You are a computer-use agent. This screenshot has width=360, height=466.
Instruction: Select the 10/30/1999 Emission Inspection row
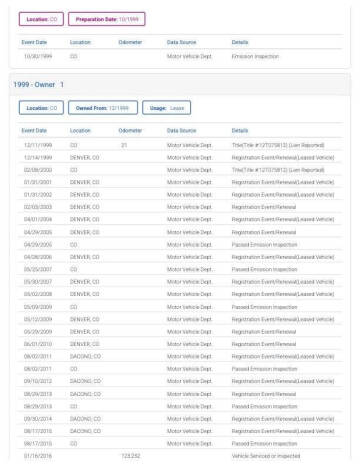click(x=180, y=56)
